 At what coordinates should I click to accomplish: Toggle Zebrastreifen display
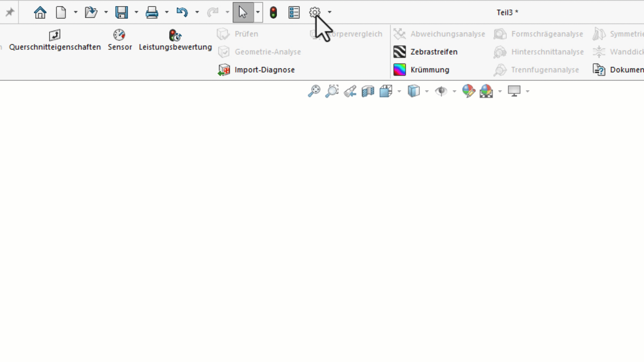click(x=425, y=52)
